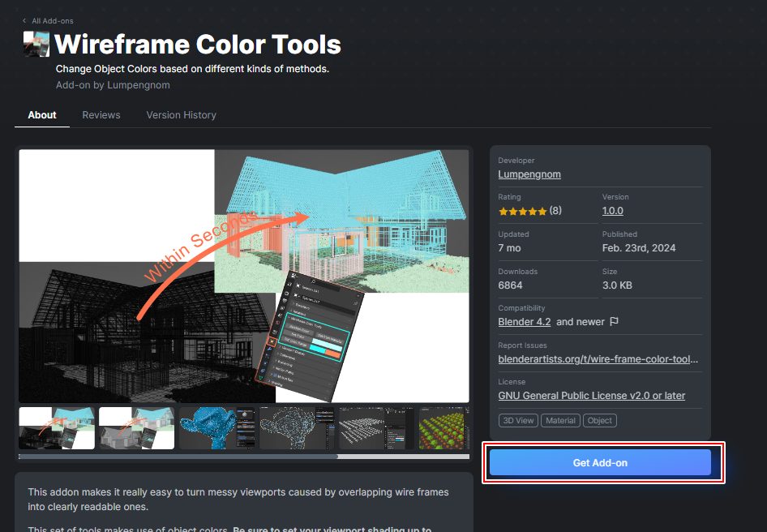This screenshot has height=532, width=767.
Task: Select the blue Suzanne monkey thumbnail
Action: click(x=216, y=428)
